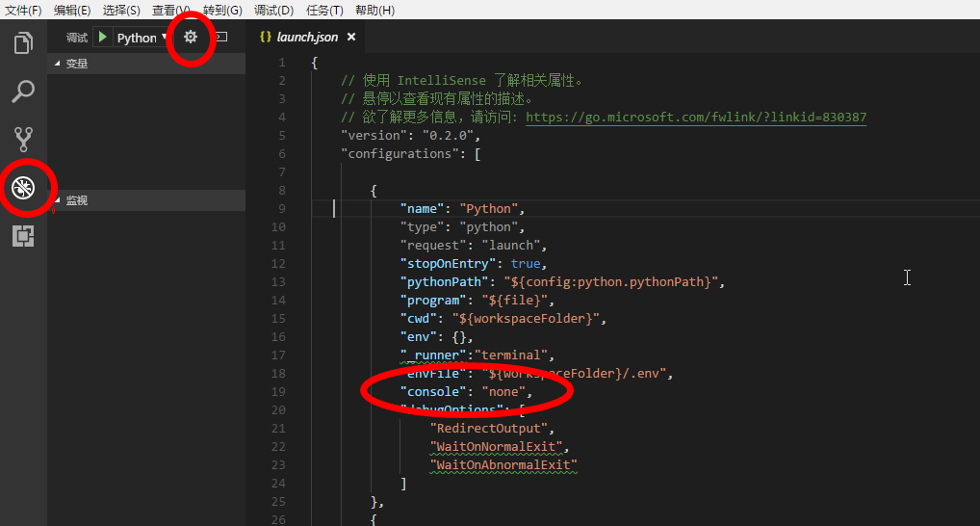Click the "version": "0.2.0" line
Image resolution: width=980 pixels, height=526 pixels.
coord(411,135)
